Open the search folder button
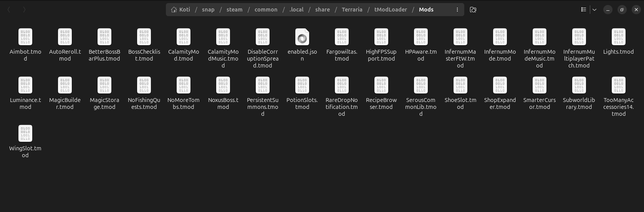Image resolution: width=644 pixels, height=212 pixels. coord(473,10)
